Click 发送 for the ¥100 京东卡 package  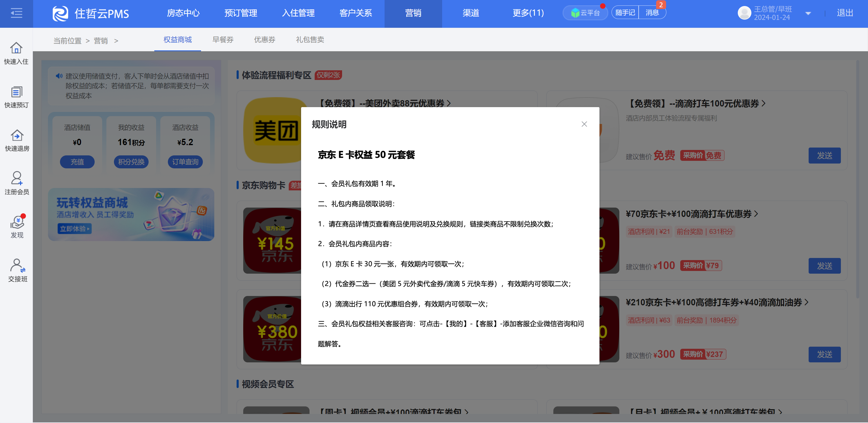[825, 266]
